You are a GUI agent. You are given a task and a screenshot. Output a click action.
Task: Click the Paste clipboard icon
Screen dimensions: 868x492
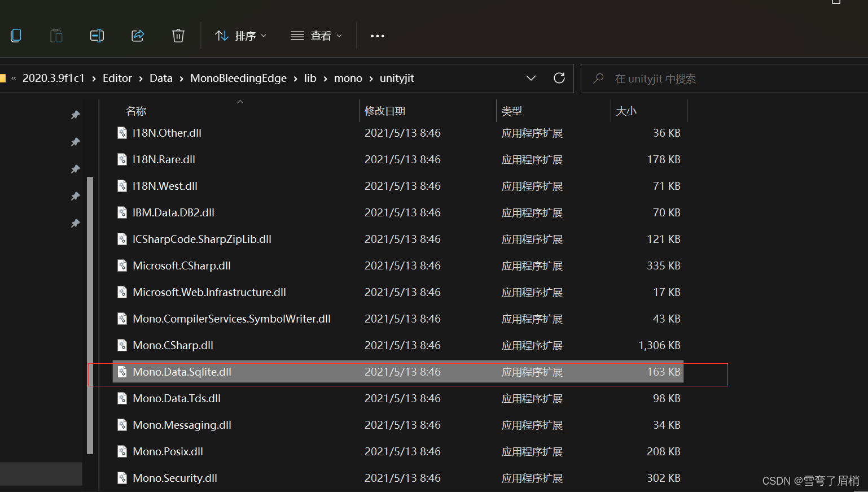[x=56, y=36]
